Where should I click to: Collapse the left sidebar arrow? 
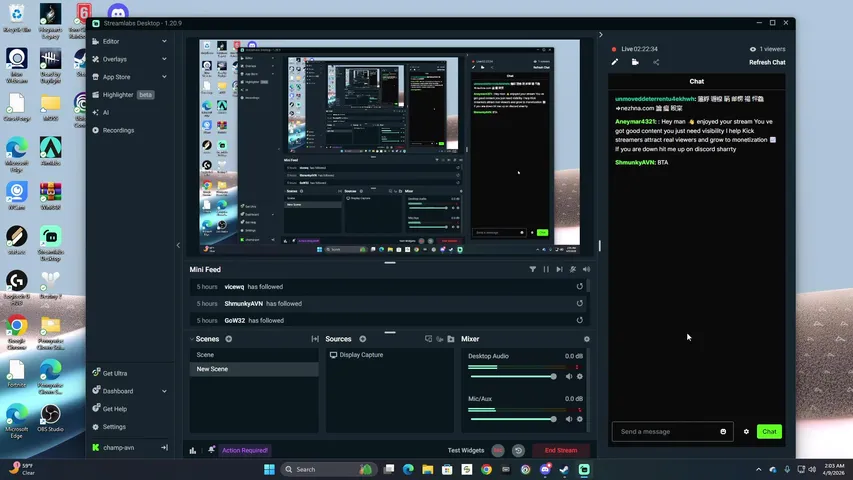click(178, 245)
